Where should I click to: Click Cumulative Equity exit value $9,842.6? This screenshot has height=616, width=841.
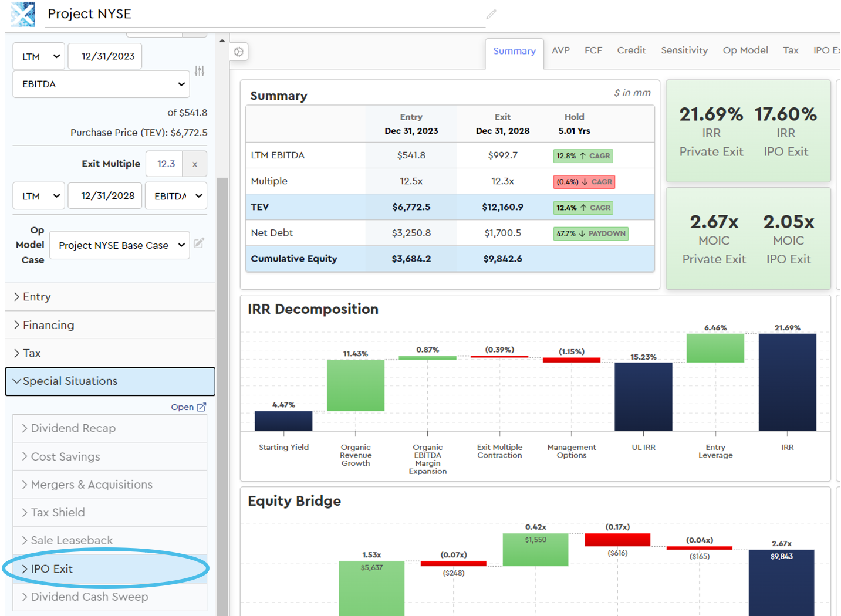pyautogui.click(x=502, y=259)
